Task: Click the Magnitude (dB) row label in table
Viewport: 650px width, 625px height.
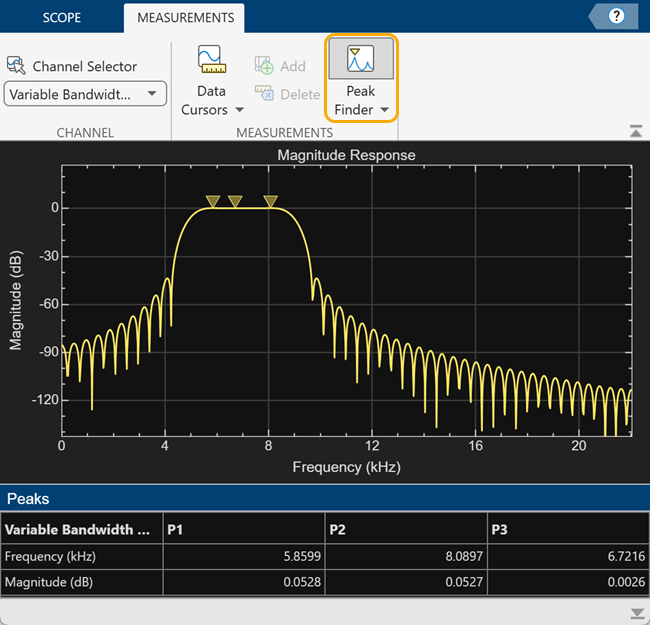Action: coord(49,582)
